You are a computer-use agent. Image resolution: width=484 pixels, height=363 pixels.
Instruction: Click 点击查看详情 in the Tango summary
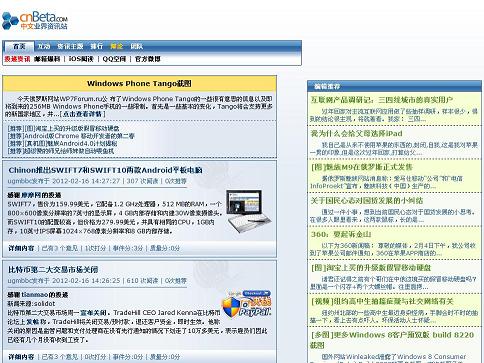(83, 114)
